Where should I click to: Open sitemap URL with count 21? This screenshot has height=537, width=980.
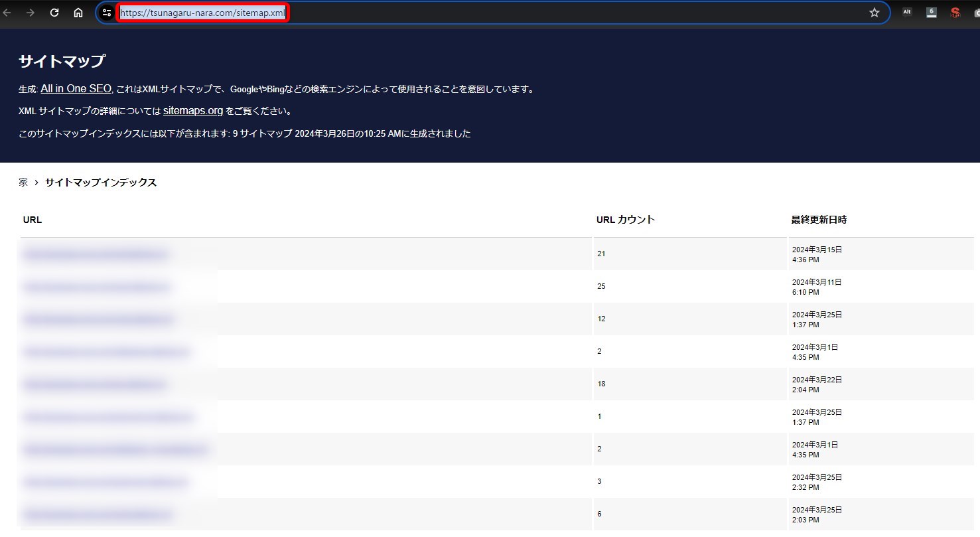(95, 254)
